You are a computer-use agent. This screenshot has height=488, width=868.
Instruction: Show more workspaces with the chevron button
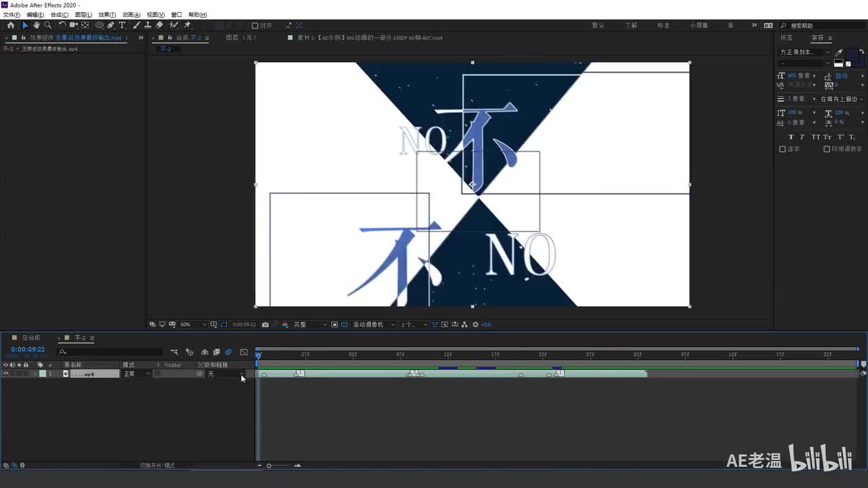click(x=754, y=25)
